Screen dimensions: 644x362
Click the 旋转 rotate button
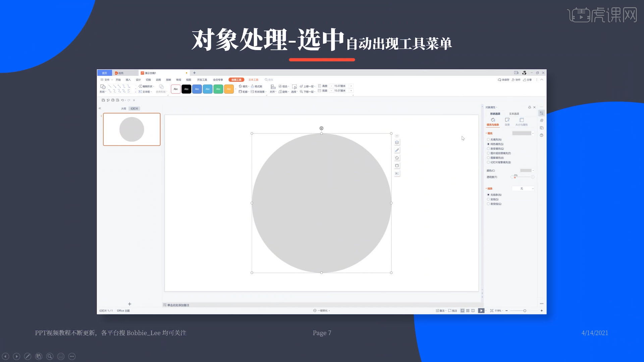pyautogui.click(x=283, y=92)
